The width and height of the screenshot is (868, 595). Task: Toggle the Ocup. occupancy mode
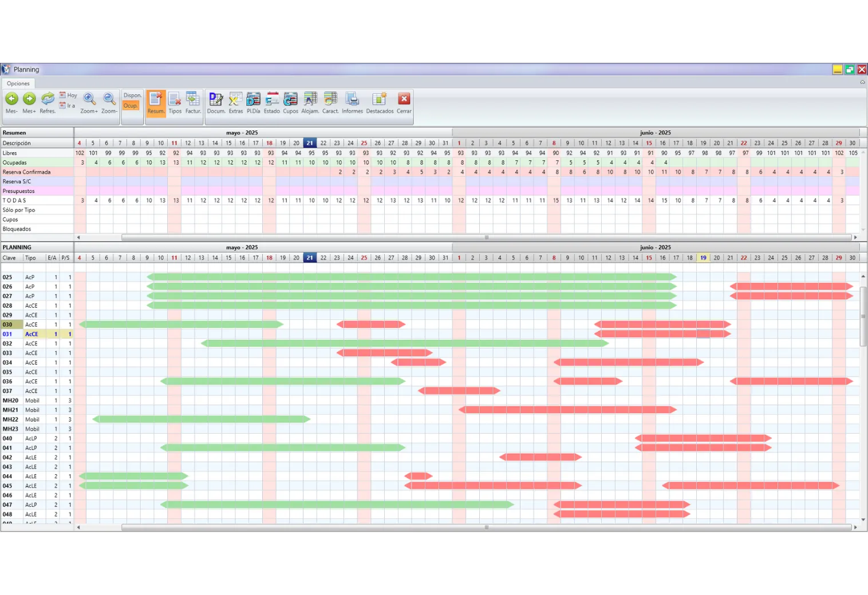[x=131, y=106]
